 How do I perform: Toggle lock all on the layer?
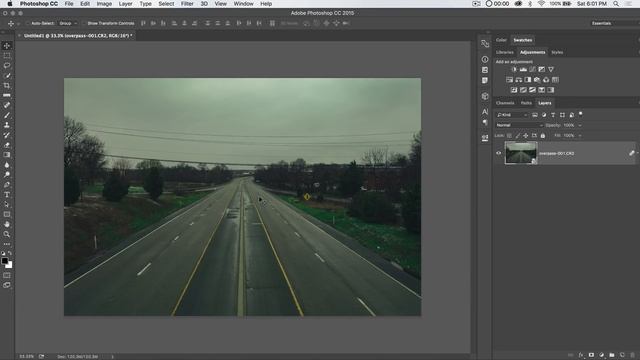[x=543, y=136]
